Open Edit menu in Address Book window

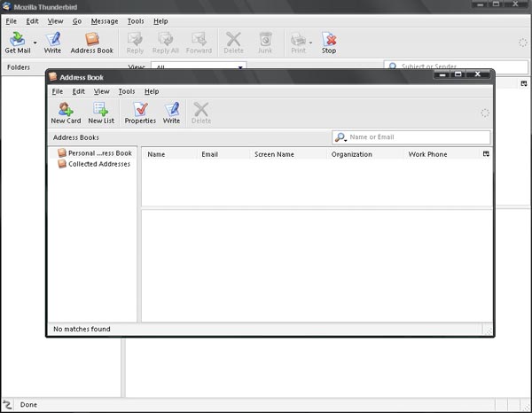(78, 91)
